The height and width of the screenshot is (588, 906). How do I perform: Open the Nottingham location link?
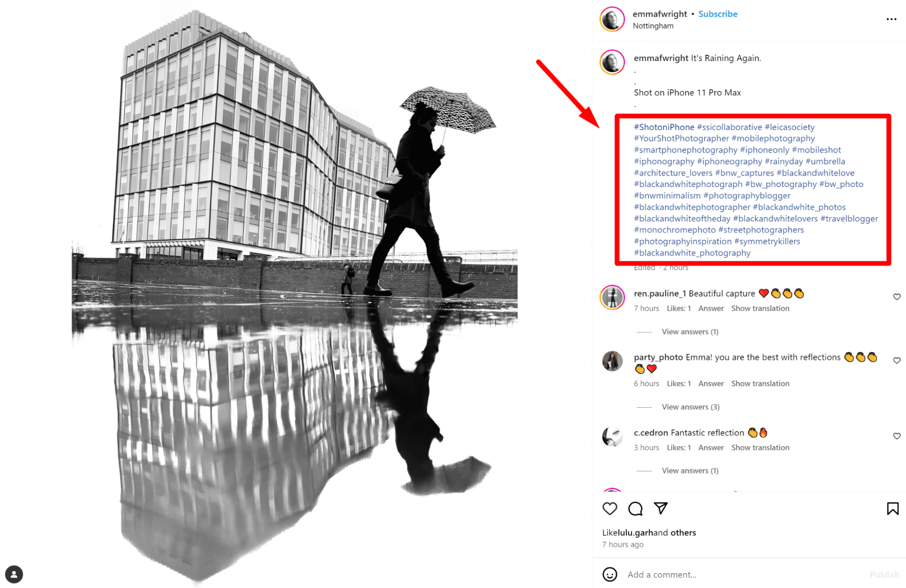(x=653, y=26)
